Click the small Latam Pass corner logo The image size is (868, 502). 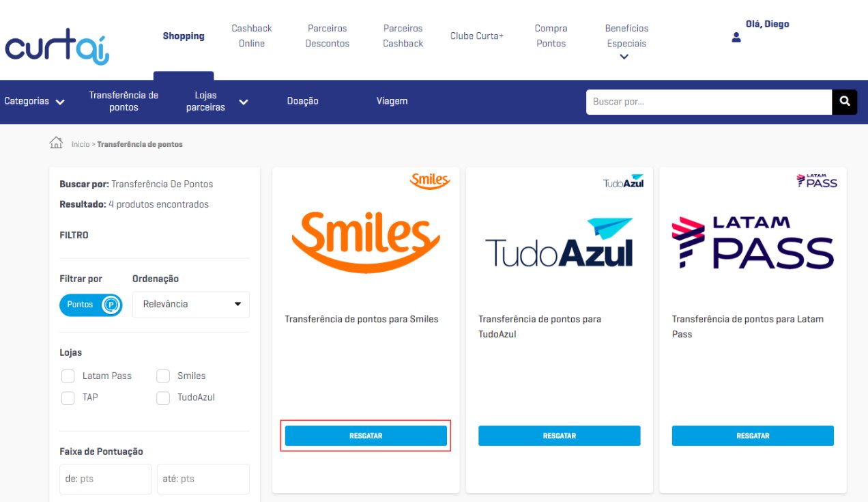(817, 181)
